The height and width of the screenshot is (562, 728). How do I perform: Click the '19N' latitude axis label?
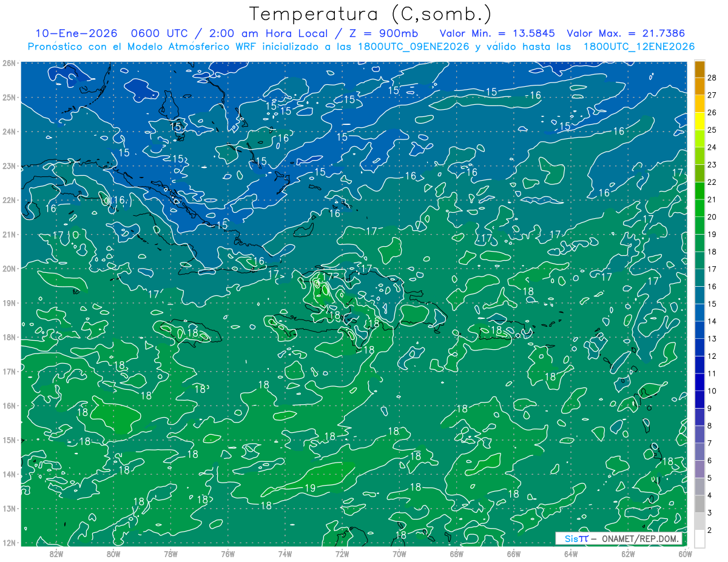(9, 303)
